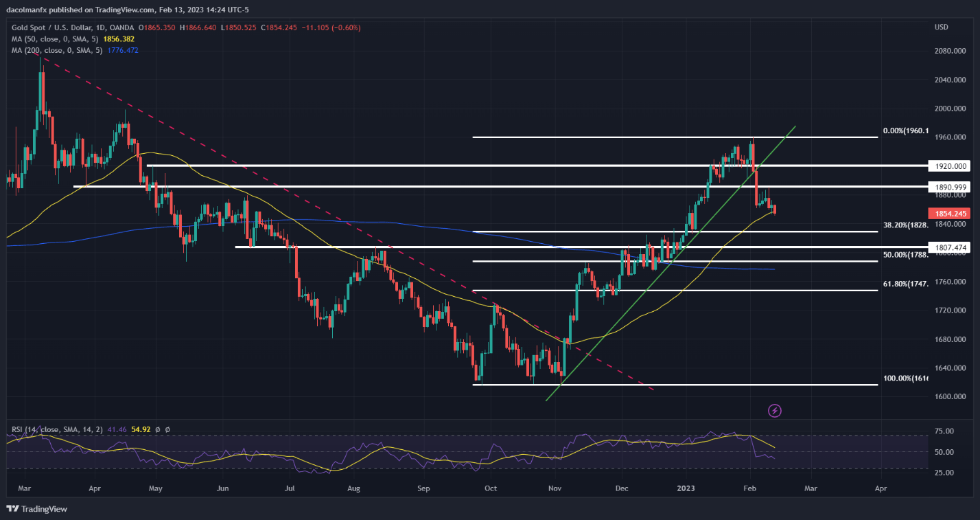This screenshot has height=520, width=980.
Task: Click the 2080.000 price axis tick
Action: [x=950, y=51]
